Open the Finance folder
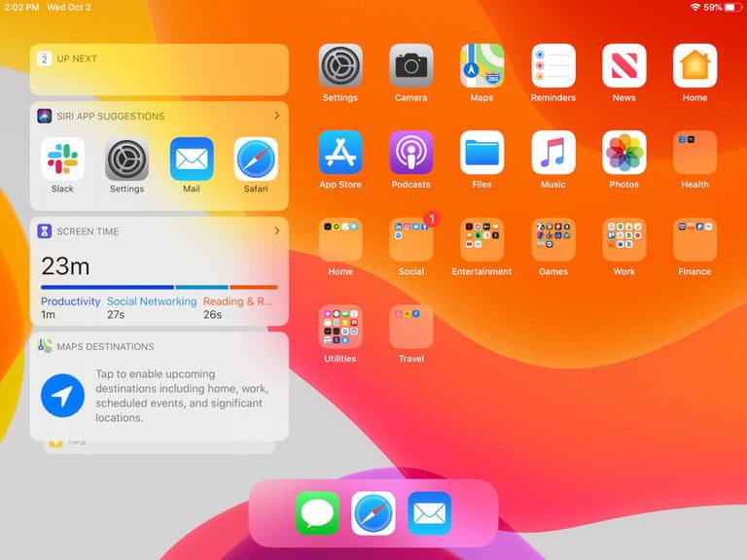 [695, 239]
